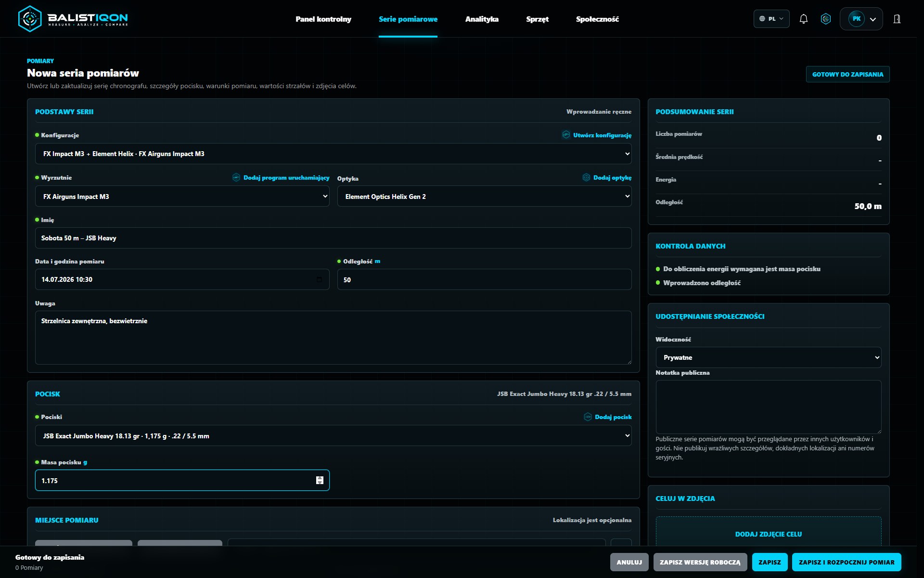
Task: Click the icon beside Utwórz konfigurację
Action: click(x=566, y=135)
